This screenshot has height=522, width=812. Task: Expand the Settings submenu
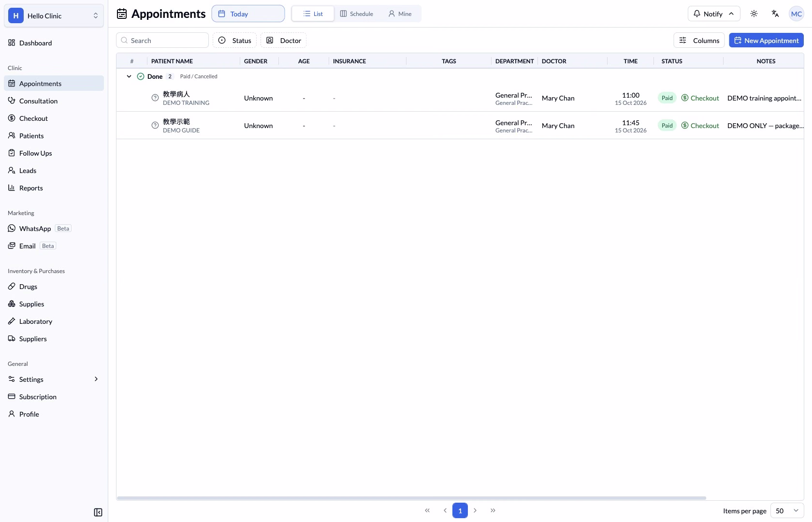(x=54, y=379)
